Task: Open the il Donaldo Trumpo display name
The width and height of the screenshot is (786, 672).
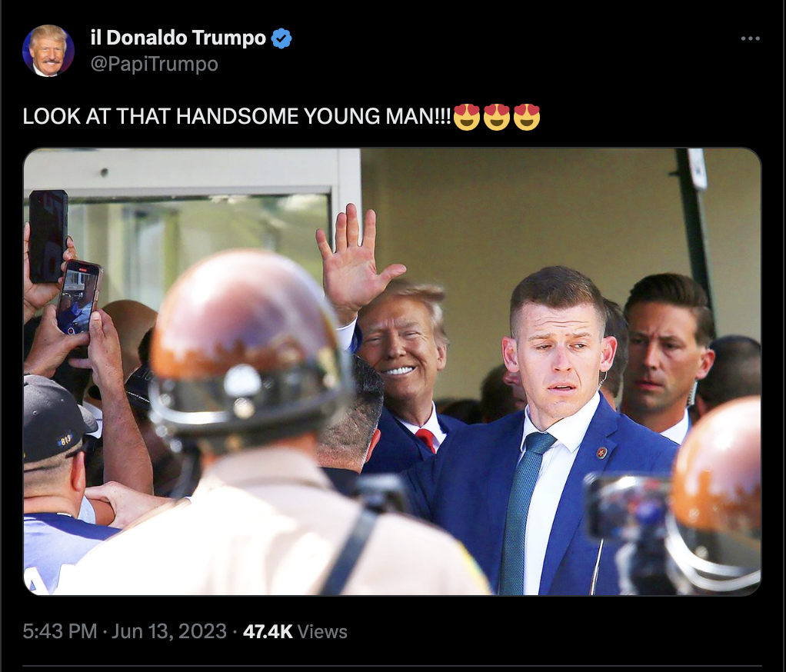Action: pyautogui.click(x=178, y=38)
